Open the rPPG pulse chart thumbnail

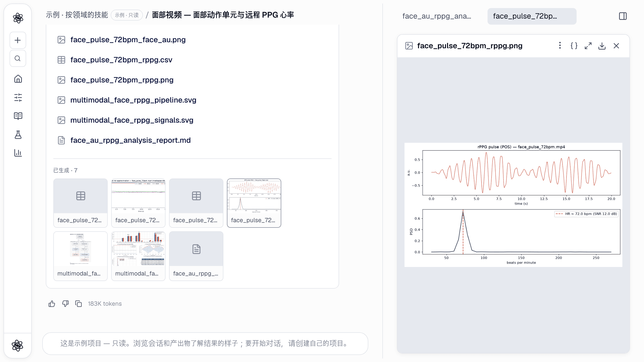[254, 203]
